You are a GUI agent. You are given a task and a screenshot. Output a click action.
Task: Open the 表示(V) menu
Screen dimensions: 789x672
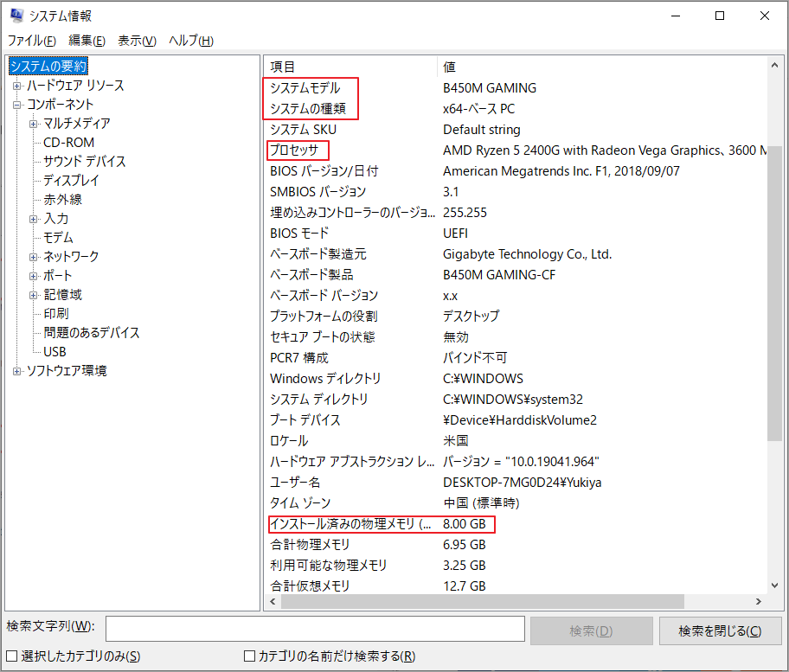137,41
